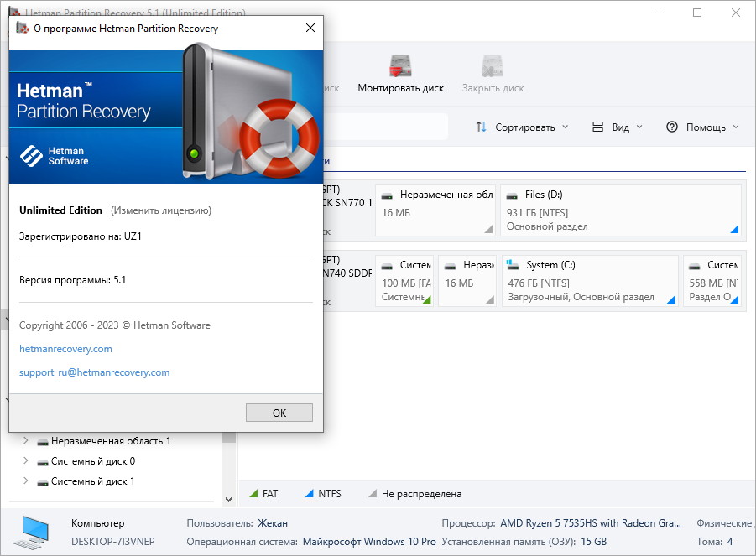Click the Майкрософт Windows 10 Pro value
The image size is (756, 556).
pos(369,542)
